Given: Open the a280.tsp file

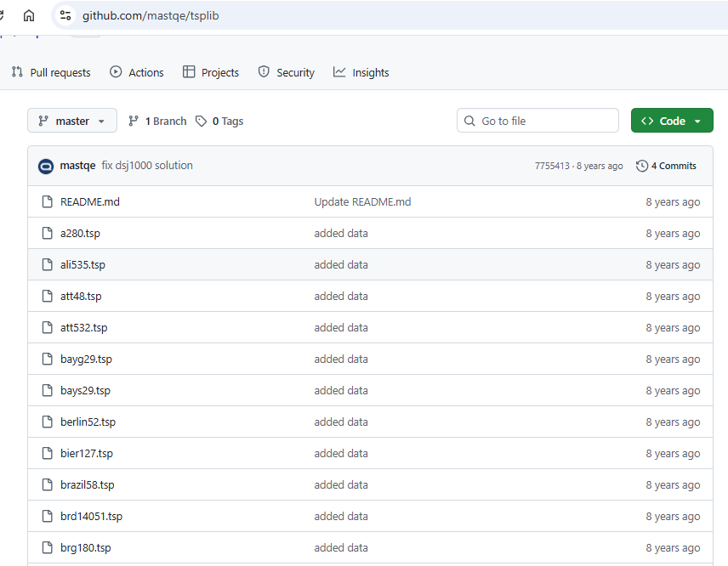Looking at the screenshot, I should pyautogui.click(x=80, y=234).
